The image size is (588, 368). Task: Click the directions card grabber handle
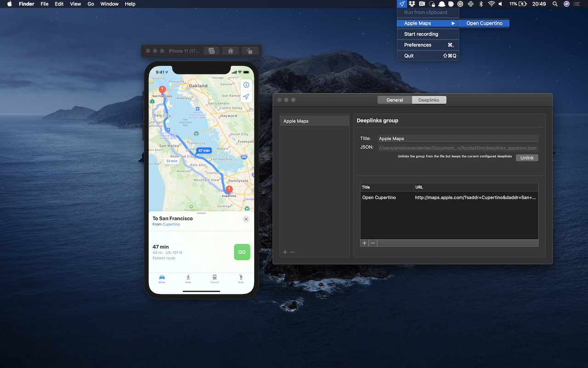[x=201, y=213]
